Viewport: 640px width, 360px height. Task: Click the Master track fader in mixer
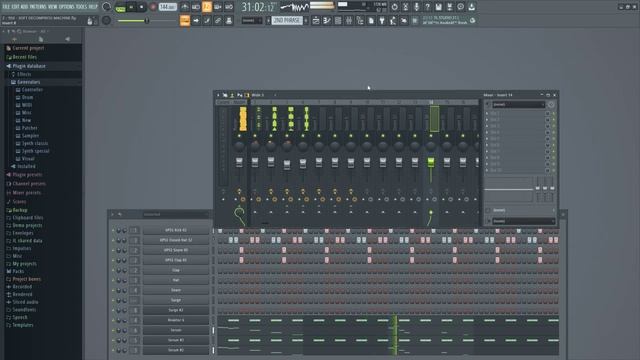239,162
